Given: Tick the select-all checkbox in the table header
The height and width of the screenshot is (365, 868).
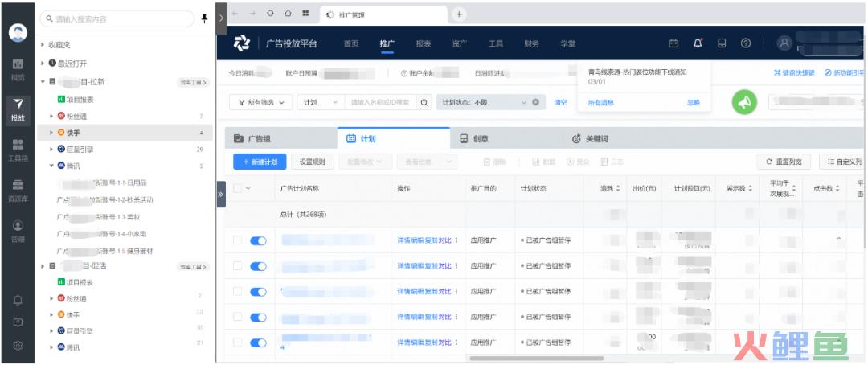Looking at the screenshot, I should (x=237, y=188).
